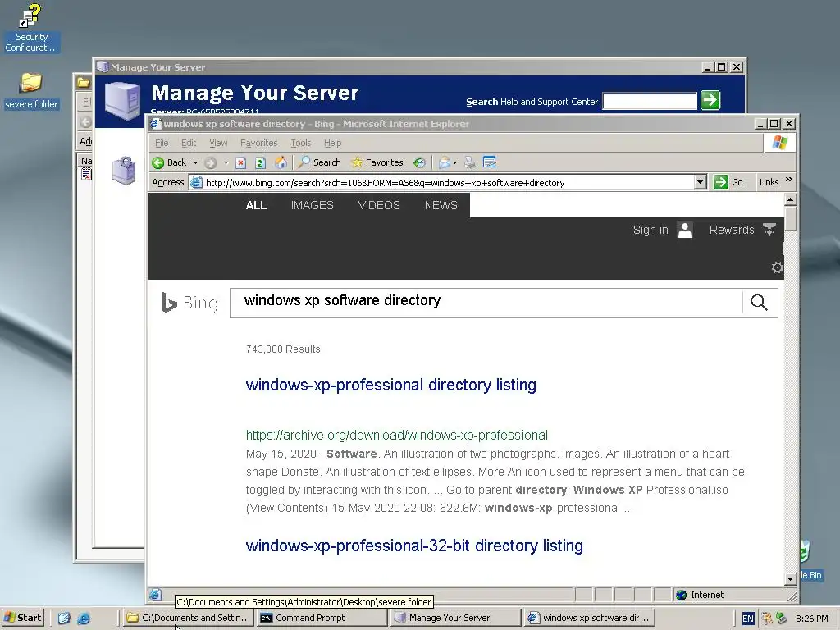This screenshot has height=630, width=840.
Task: Open the Edit menu in Internet Explorer
Action: (189, 143)
